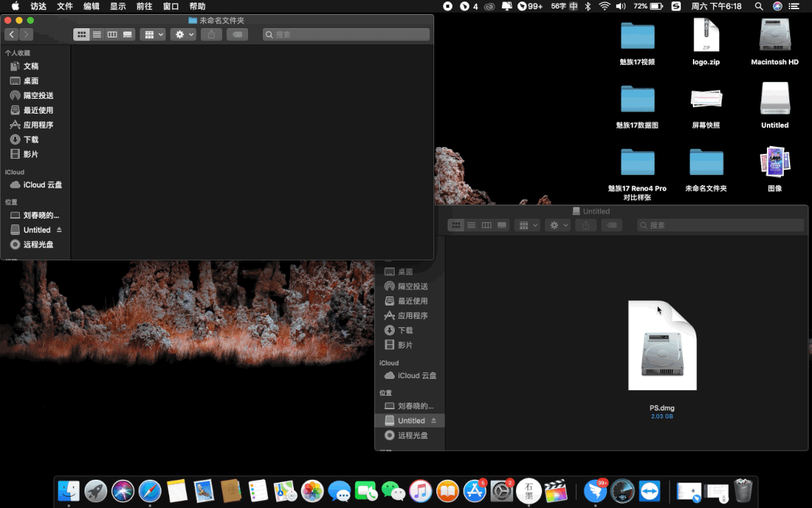This screenshot has width=812, height=508.
Task: Go to 下载 in Untitled window sidebar
Action: coord(405,330)
